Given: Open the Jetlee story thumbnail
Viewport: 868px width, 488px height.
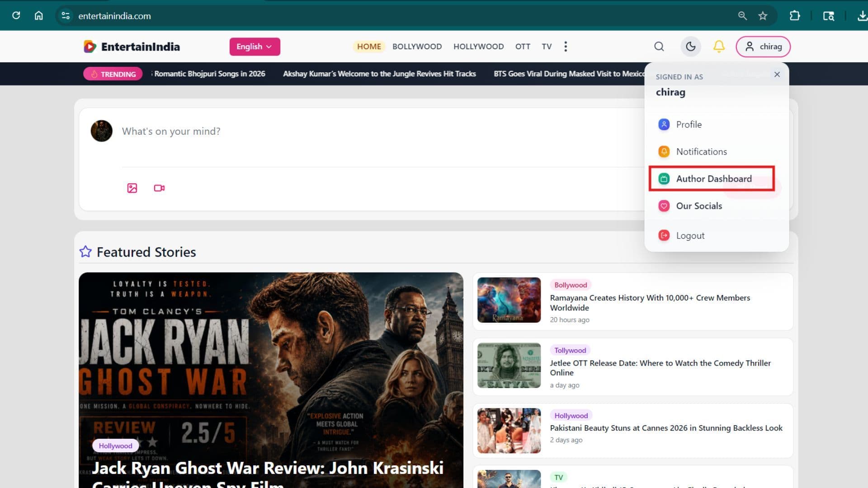Looking at the screenshot, I should [x=509, y=366].
